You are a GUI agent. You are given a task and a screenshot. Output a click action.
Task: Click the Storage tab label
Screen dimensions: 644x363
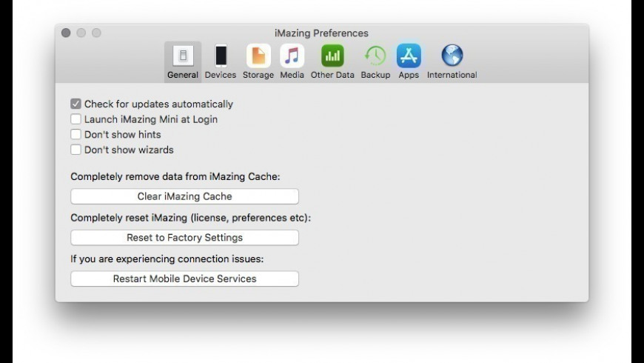click(258, 75)
